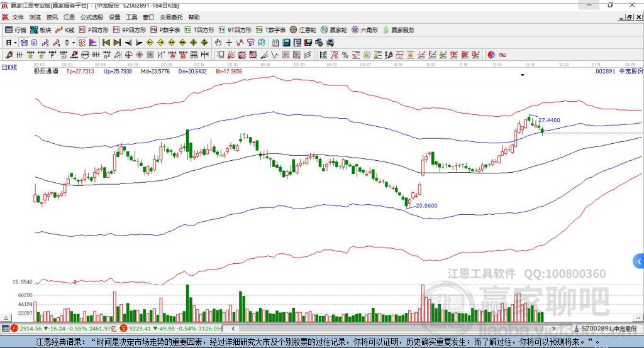Select the circle crosshair target tool

128,55
